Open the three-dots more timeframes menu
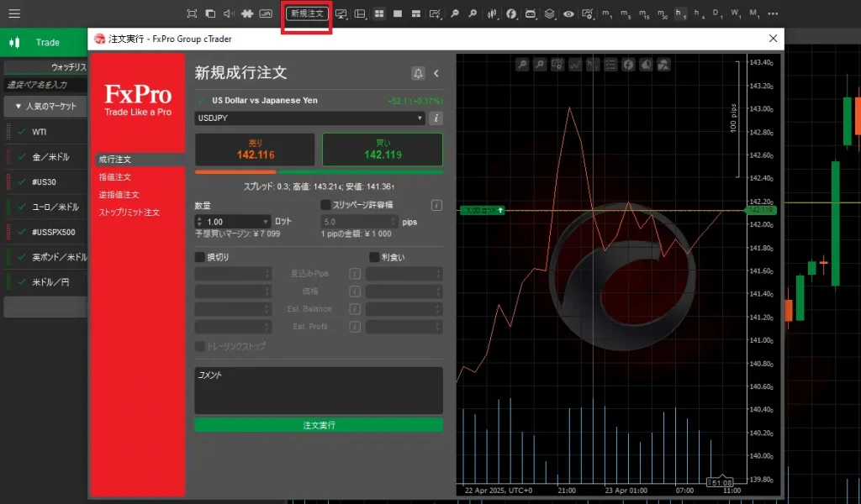The width and height of the screenshot is (861, 504). pyautogui.click(x=774, y=13)
